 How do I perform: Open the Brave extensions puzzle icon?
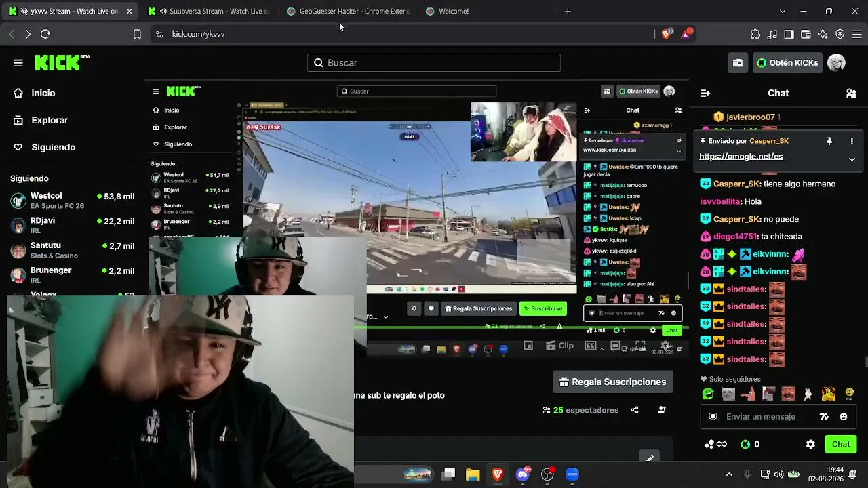tap(755, 34)
